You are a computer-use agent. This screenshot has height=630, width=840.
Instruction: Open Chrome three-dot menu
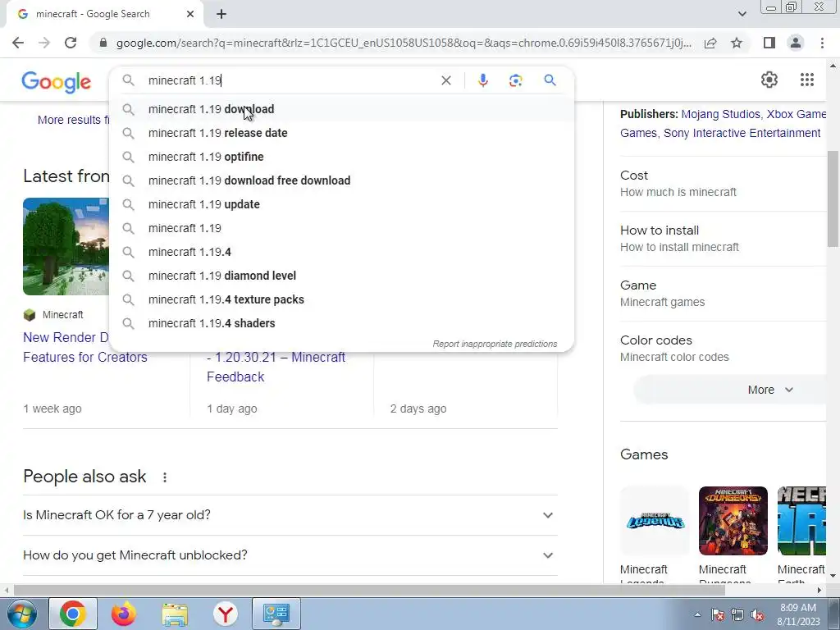822,43
